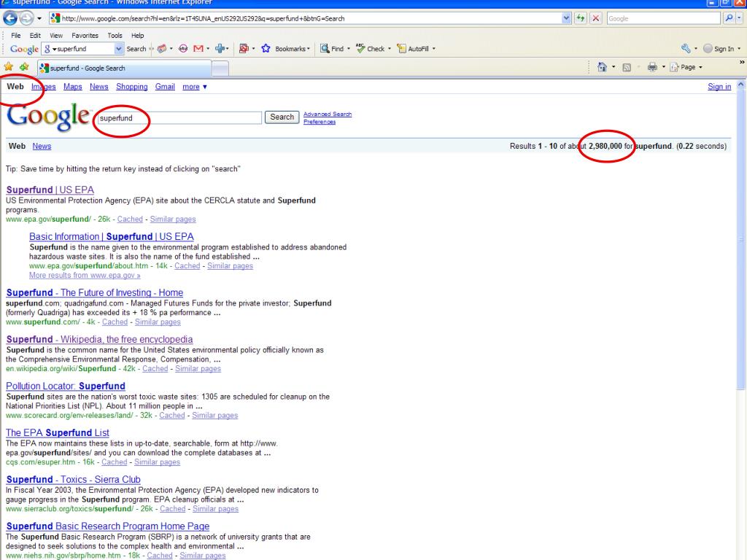
Task: Select the superfund - Google Search tab
Action: [x=124, y=68]
